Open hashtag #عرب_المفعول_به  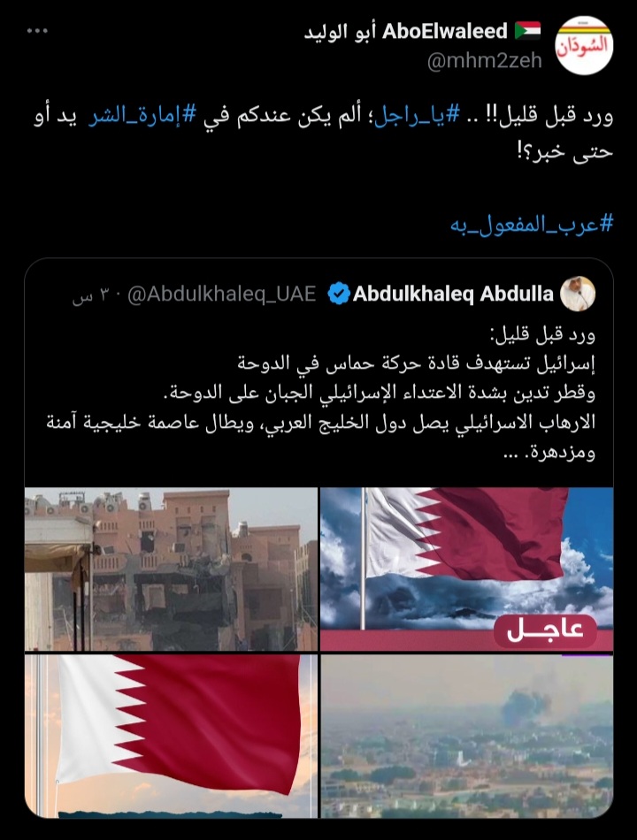point(532,224)
